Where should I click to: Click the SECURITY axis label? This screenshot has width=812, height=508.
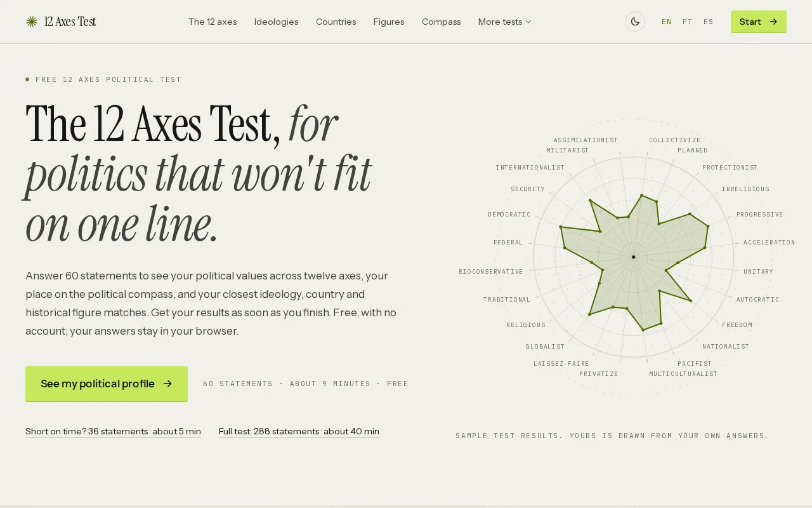tap(528, 189)
